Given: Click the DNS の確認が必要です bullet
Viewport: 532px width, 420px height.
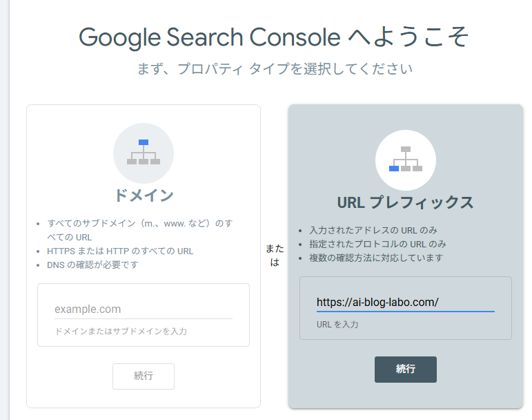Looking at the screenshot, I should (92, 265).
